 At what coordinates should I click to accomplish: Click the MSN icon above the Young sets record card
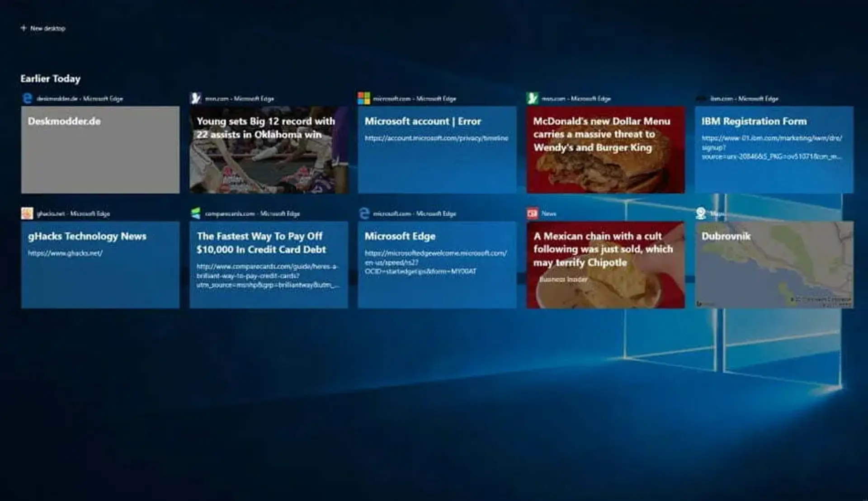pyautogui.click(x=196, y=98)
